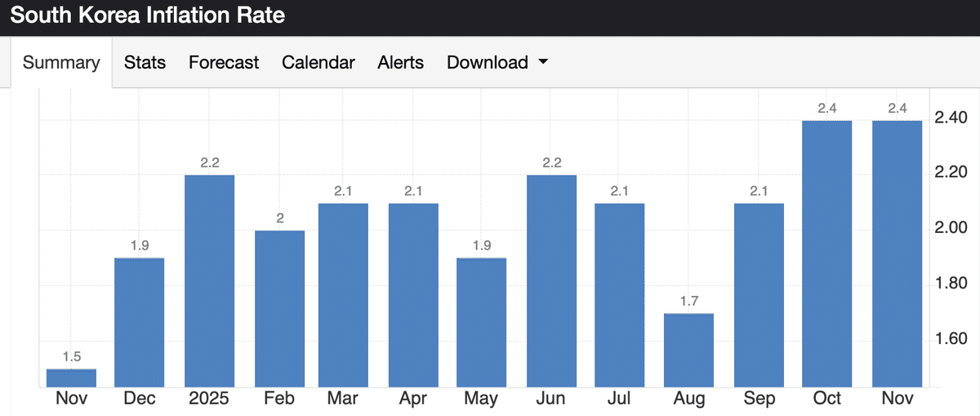980x416 pixels.
Task: Go to the Calendar tab
Action: pyautogui.click(x=318, y=63)
